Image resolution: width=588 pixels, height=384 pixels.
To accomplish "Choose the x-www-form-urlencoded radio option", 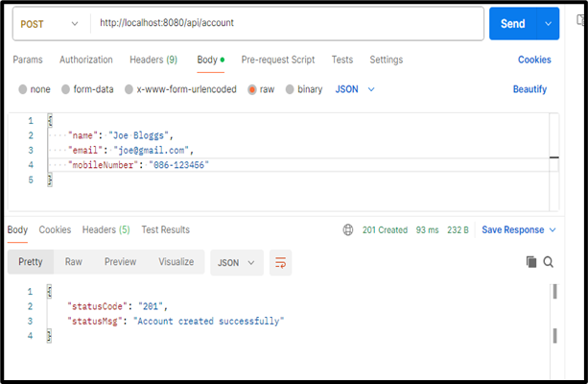I will pyautogui.click(x=130, y=89).
